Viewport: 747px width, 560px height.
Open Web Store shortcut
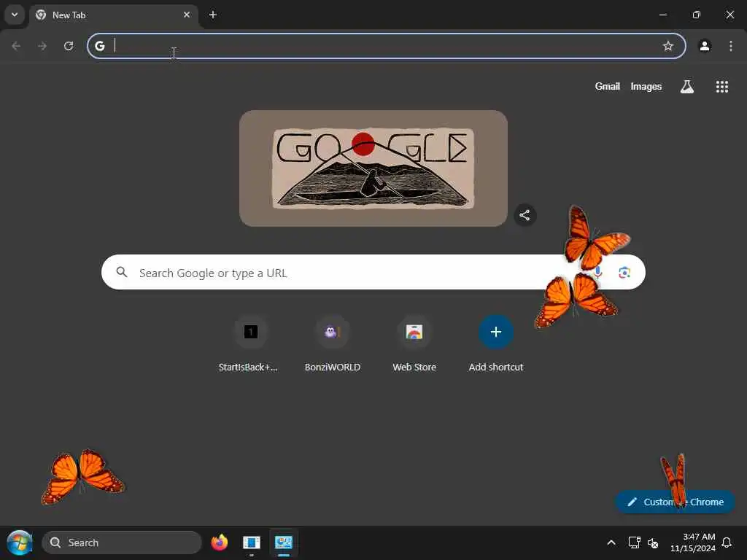[414, 344]
